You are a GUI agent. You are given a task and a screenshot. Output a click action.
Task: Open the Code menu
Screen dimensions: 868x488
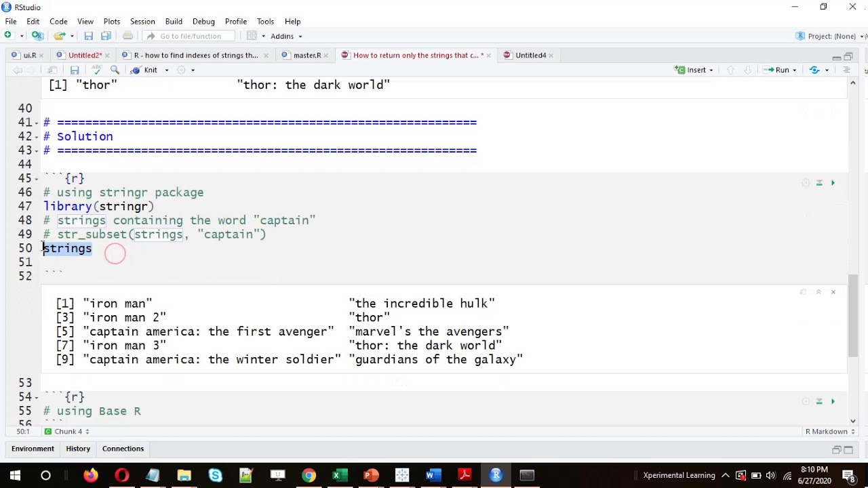tap(58, 21)
